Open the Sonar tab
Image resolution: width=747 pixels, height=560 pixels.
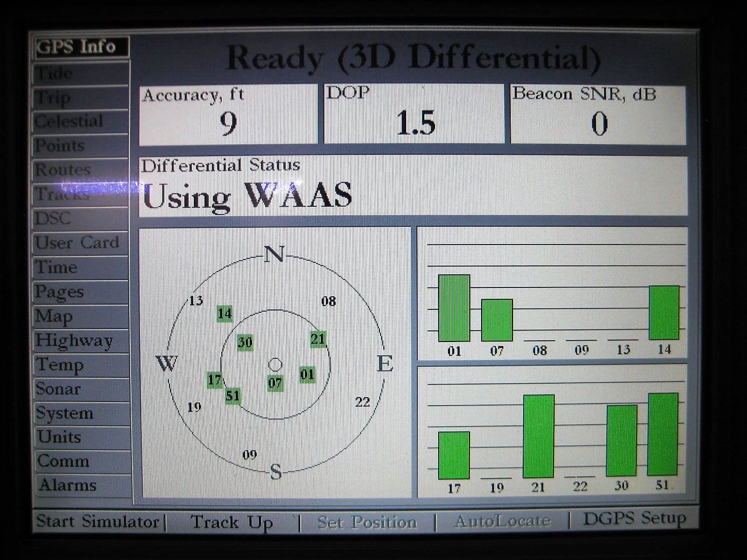(83, 389)
